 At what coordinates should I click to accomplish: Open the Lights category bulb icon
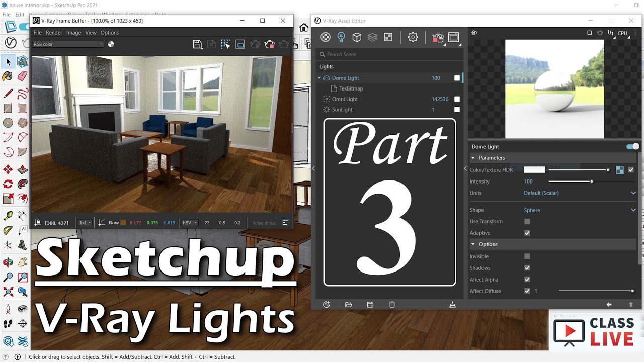click(x=341, y=37)
